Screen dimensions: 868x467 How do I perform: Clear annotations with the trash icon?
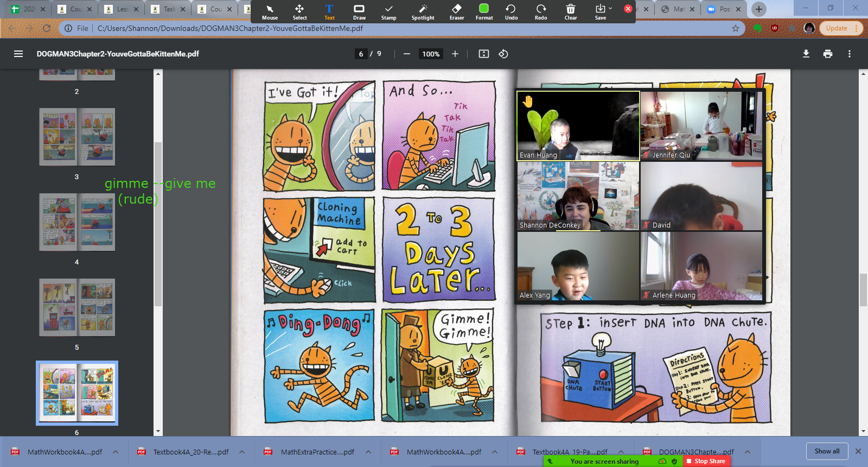(571, 11)
